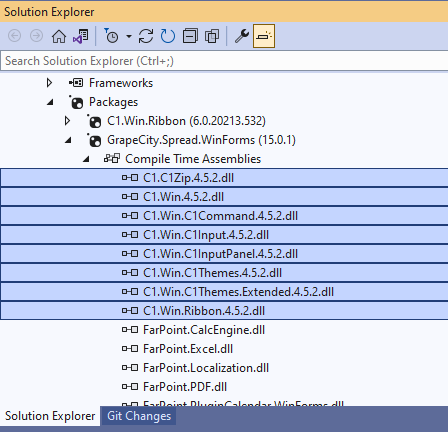
Task: Click assembly icon beside FarPoint.Excel.dll
Action: click(x=130, y=349)
